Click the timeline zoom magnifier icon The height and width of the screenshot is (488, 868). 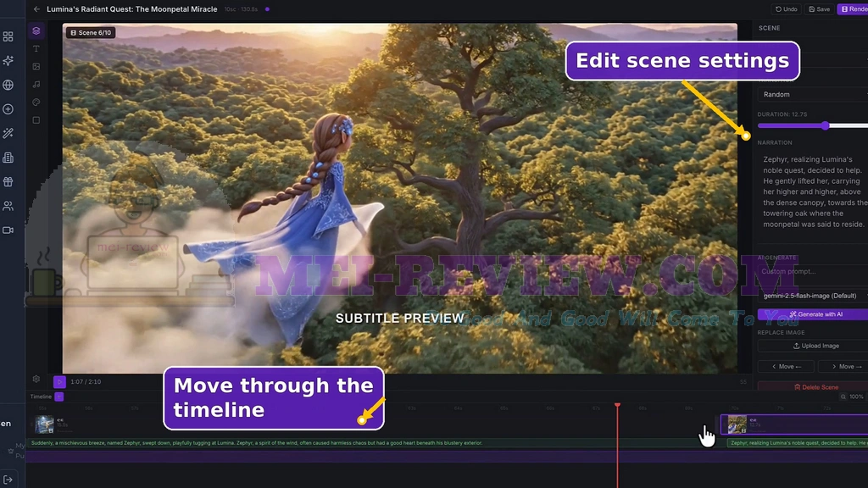[x=843, y=396]
